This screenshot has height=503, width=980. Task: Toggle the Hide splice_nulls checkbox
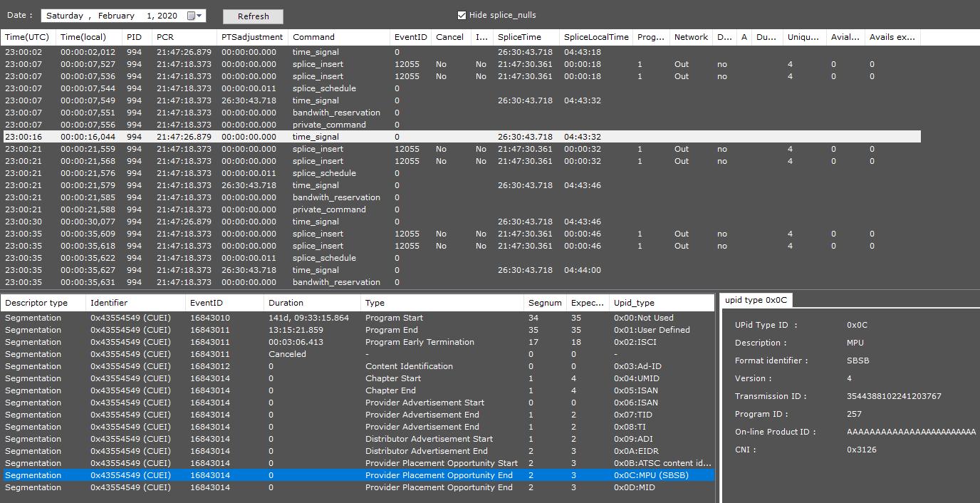462,15
